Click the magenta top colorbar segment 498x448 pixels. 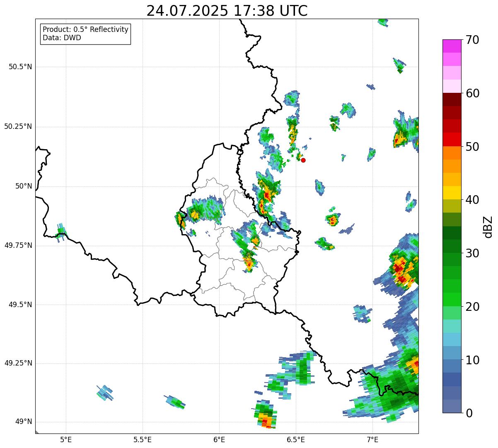click(452, 46)
